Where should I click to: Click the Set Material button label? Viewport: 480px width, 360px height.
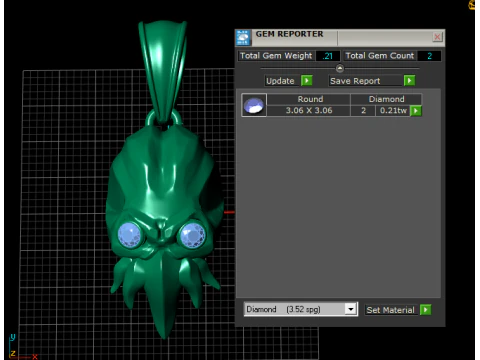coord(390,310)
